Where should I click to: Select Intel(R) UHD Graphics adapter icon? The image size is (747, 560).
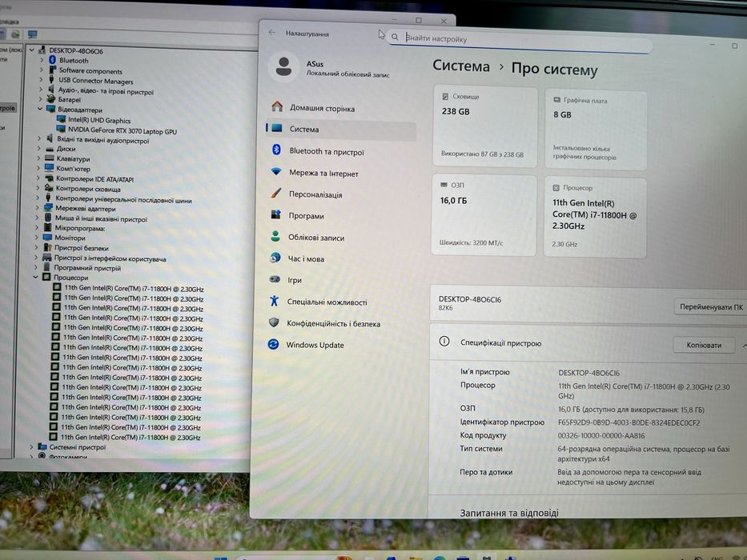(61, 119)
